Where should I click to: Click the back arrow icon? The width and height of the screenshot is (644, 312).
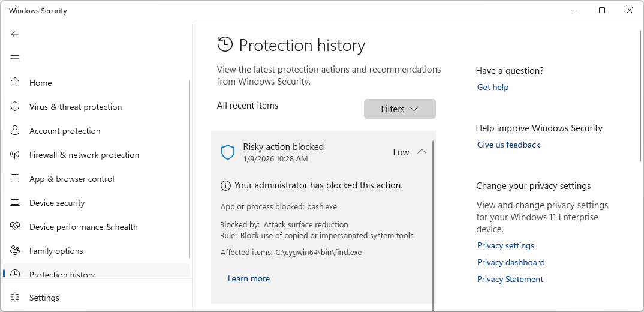15,34
